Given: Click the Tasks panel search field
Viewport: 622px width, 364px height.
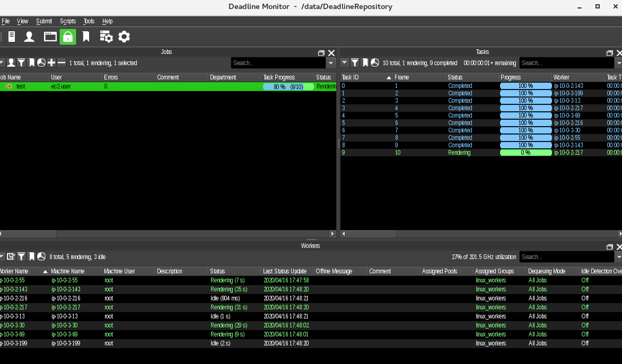Looking at the screenshot, I should [566, 63].
